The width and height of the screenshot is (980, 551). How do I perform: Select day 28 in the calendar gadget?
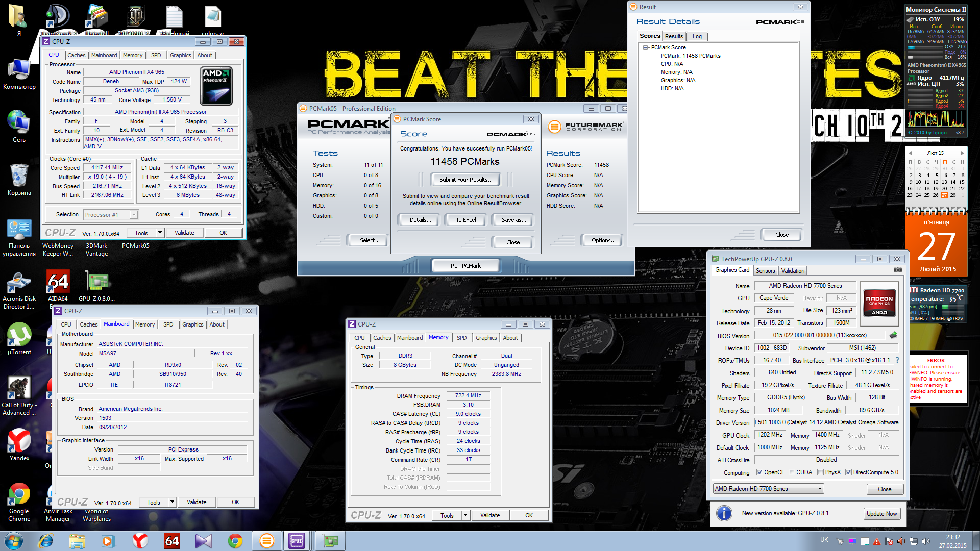point(952,195)
